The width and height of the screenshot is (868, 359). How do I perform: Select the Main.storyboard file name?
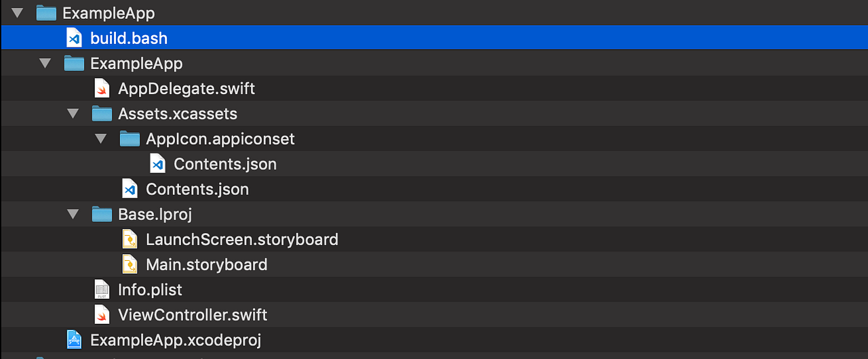tap(207, 264)
